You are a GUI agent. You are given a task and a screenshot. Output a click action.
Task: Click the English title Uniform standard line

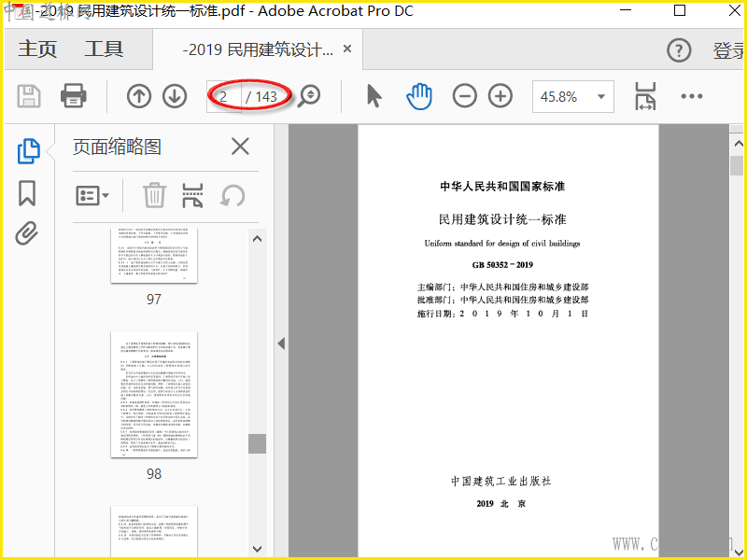[502, 244]
